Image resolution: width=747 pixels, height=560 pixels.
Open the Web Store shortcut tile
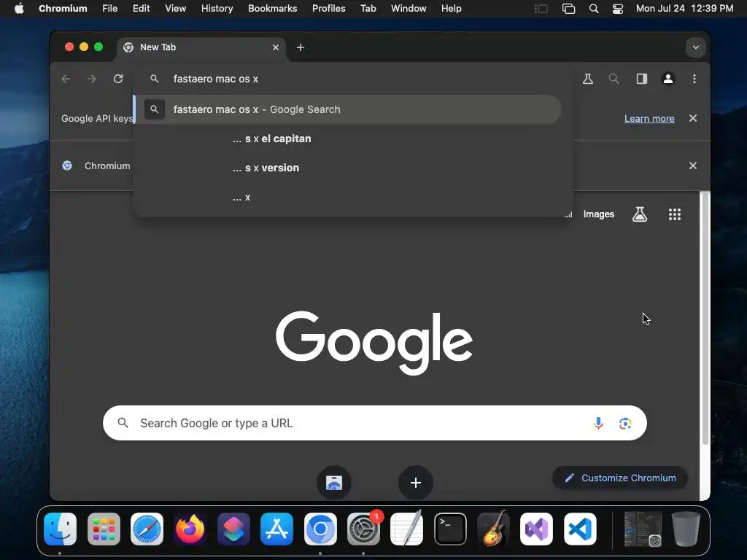(x=334, y=483)
